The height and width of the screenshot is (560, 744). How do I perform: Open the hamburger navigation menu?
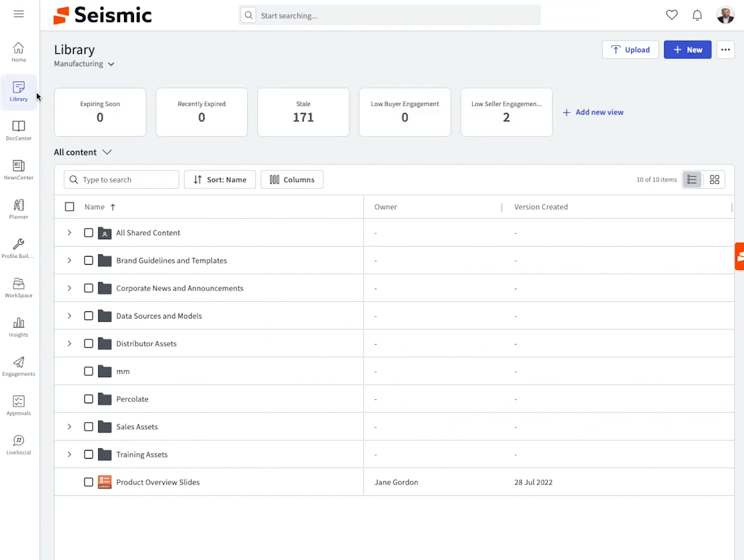(x=19, y=14)
